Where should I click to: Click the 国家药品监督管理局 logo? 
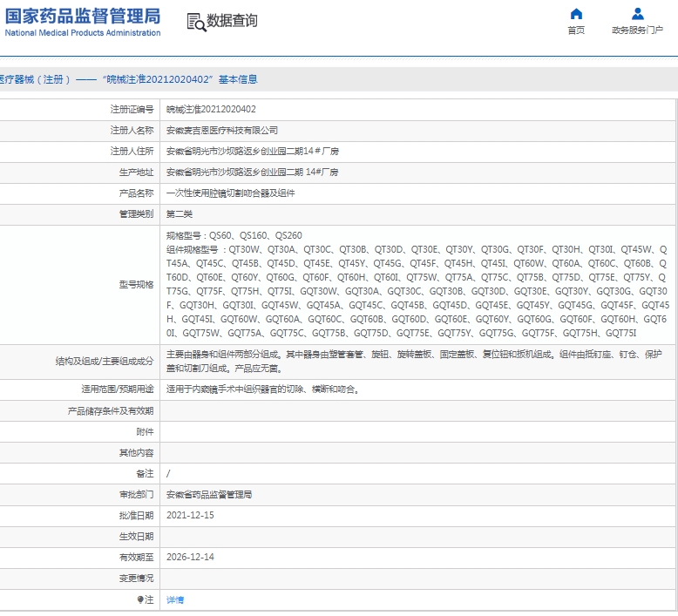tap(83, 17)
